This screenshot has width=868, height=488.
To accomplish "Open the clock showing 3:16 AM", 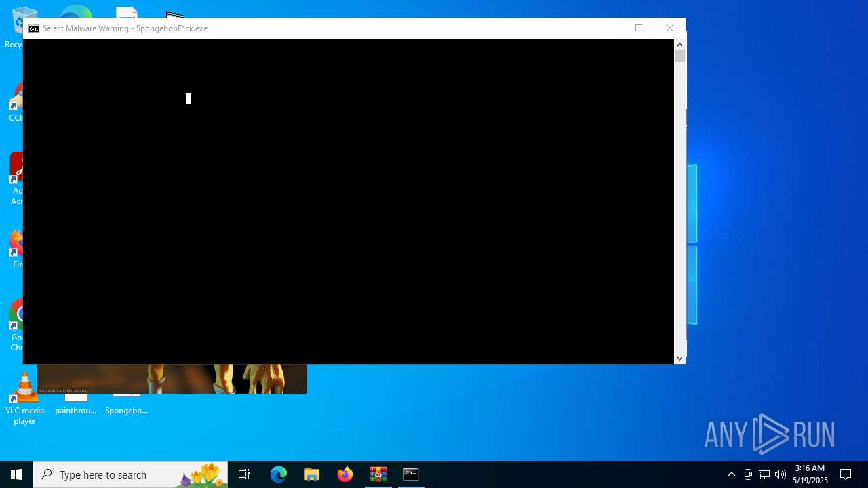I will click(810, 474).
